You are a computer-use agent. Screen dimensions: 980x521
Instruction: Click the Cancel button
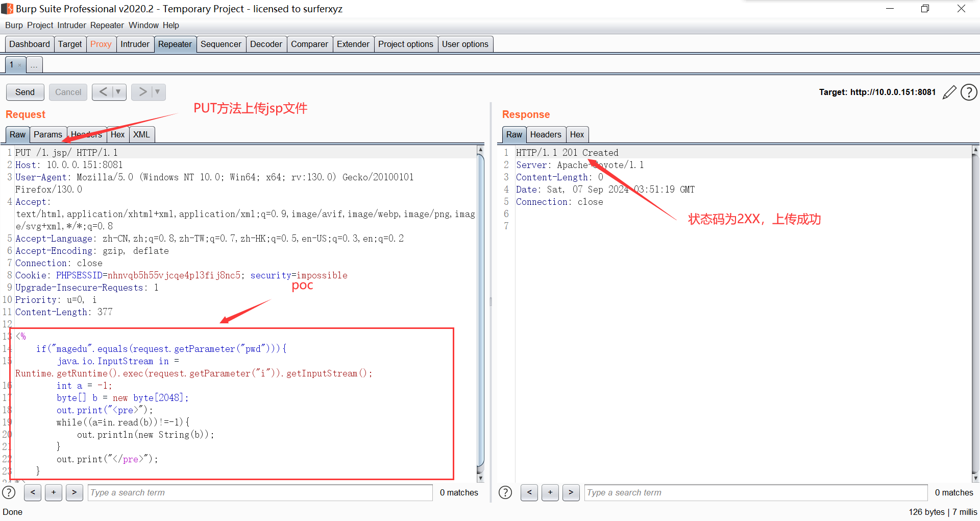click(x=68, y=92)
